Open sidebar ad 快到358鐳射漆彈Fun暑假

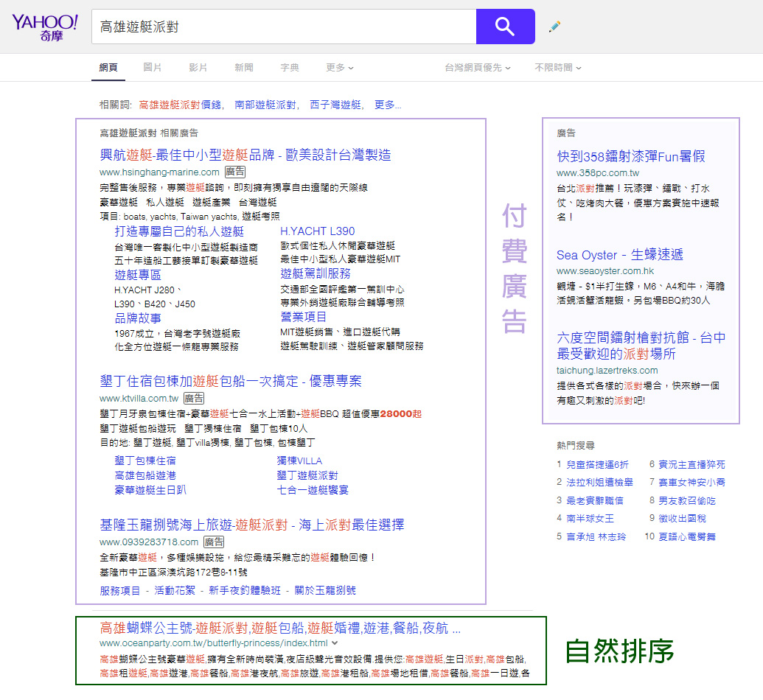630,156
